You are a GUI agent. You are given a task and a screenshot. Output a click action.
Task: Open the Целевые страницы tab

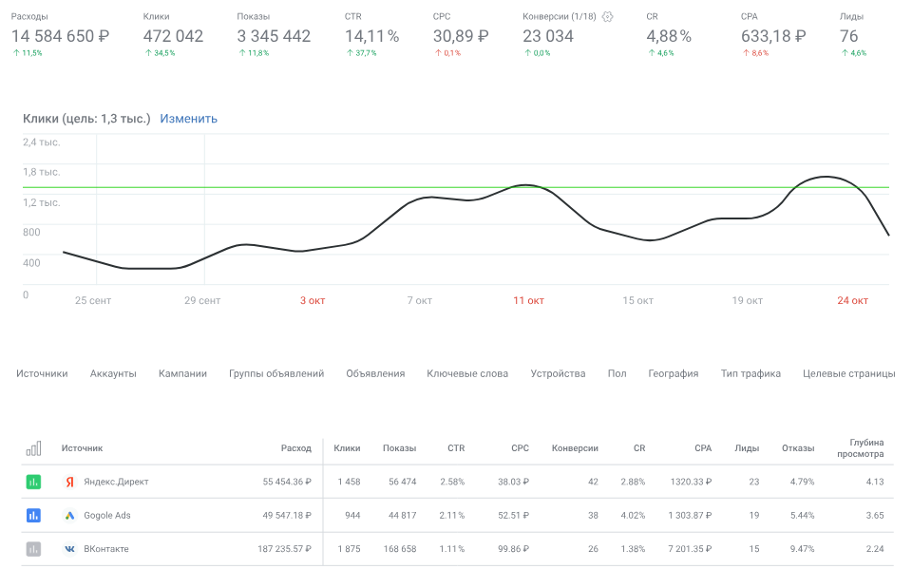point(848,373)
